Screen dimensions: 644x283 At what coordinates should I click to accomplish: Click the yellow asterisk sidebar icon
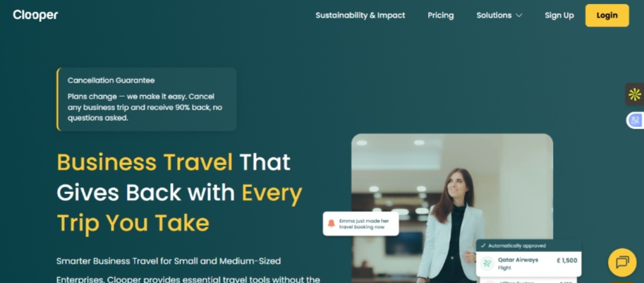[635, 94]
